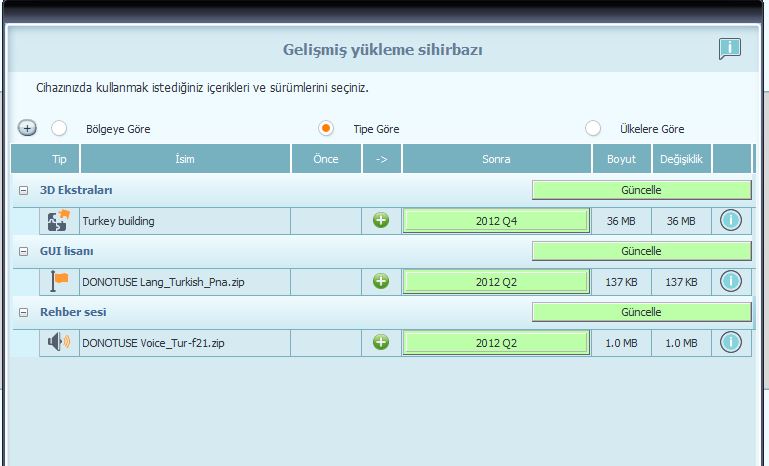Image resolution: width=769 pixels, height=466 pixels.
Task: Click the 1.0 MB Değişiklik value
Action: 681,342
